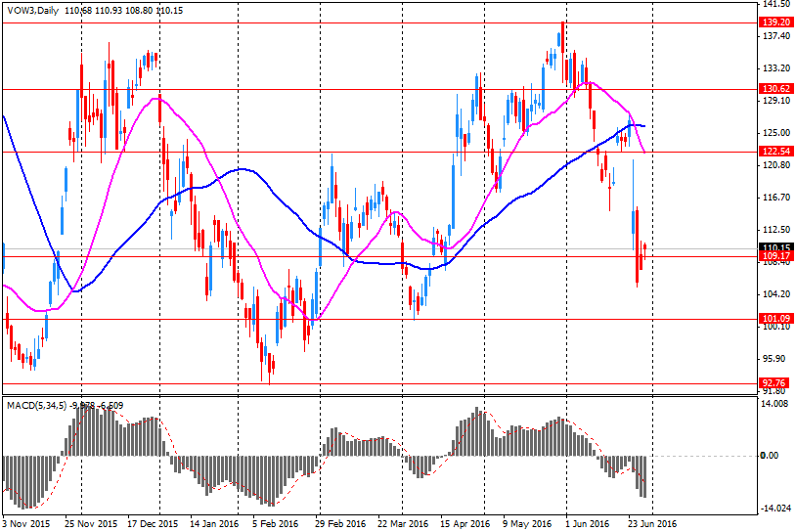
Task: Click the 9 May 2016 date label
Action: pos(527,523)
